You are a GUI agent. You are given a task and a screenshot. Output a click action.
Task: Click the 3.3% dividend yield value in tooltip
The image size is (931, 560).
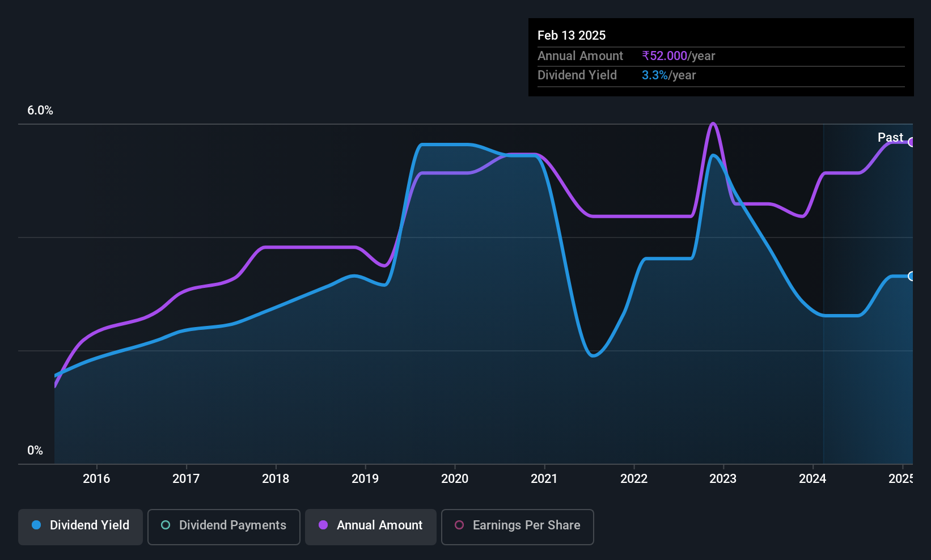[x=655, y=75]
